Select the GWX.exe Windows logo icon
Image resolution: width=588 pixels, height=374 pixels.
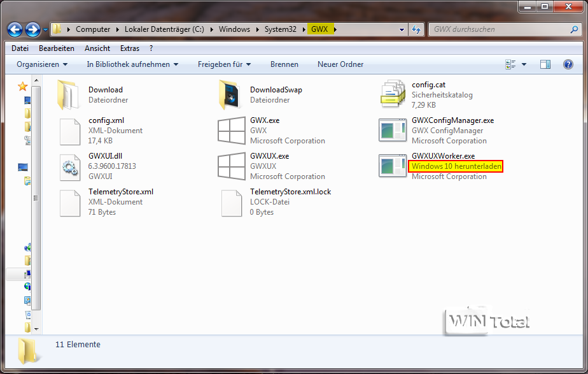(232, 131)
